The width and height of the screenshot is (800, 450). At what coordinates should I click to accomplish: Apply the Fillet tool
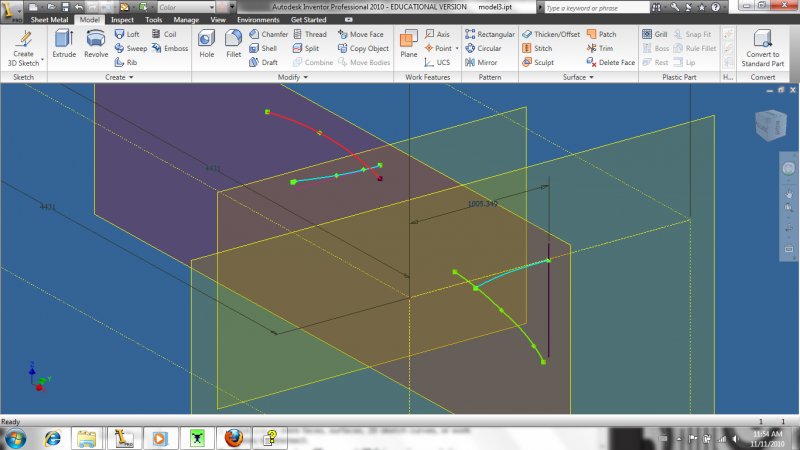coord(233,44)
